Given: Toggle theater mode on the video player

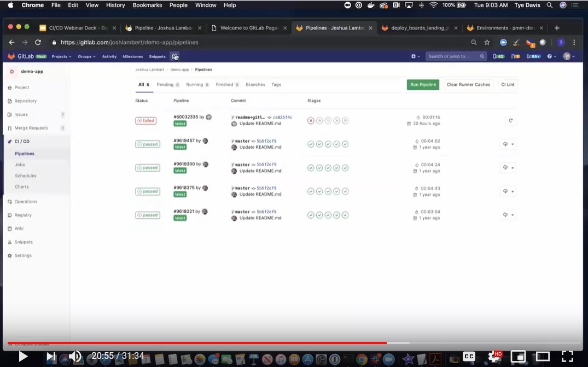Looking at the screenshot, I should tap(542, 357).
